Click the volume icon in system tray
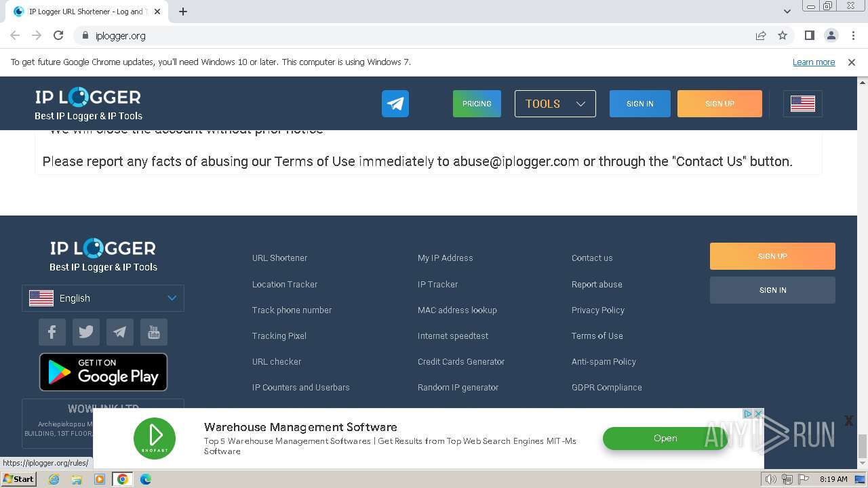Image resolution: width=868 pixels, height=488 pixels. click(771, 479)
